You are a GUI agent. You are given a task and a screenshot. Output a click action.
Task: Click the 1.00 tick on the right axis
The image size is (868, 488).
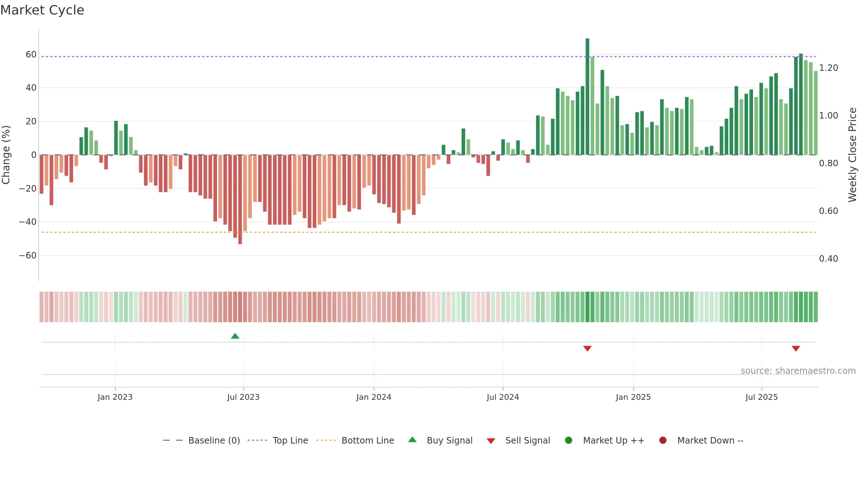tap(829, 116)
